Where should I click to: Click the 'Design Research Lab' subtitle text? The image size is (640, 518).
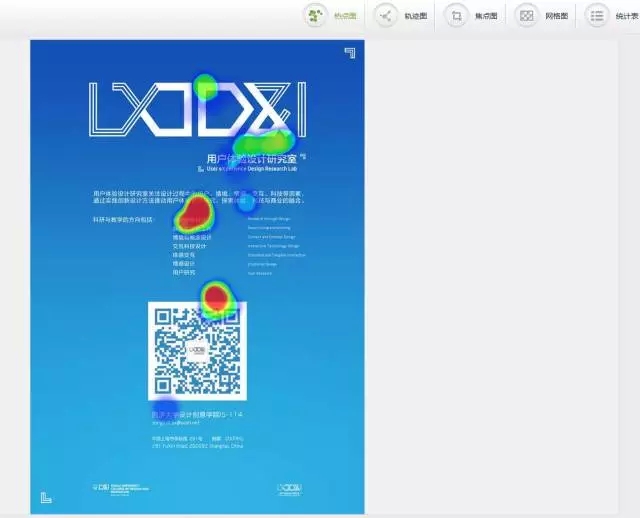[272, 169]
